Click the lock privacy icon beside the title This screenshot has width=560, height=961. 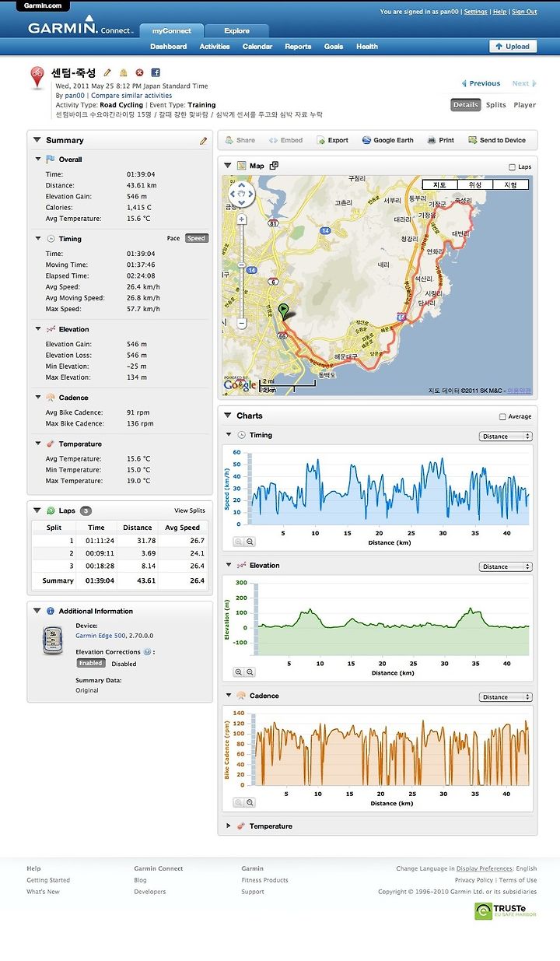coord(123,72)
